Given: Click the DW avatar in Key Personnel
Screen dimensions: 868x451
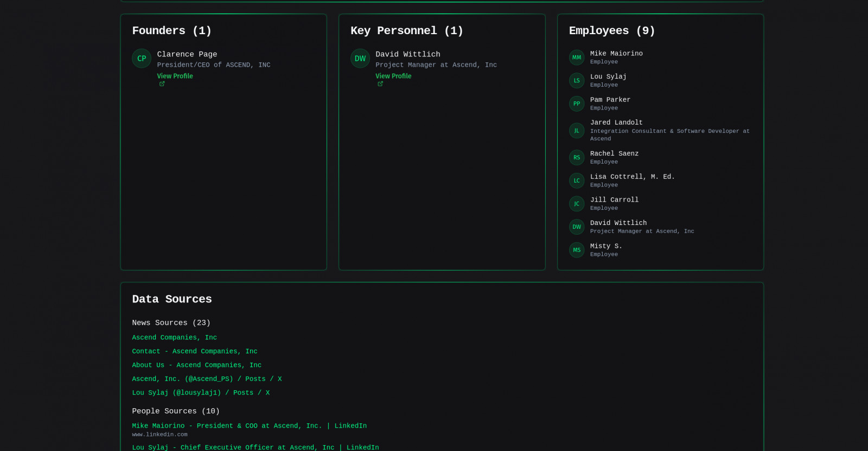Looking at the screenshot, I should 360,59.
